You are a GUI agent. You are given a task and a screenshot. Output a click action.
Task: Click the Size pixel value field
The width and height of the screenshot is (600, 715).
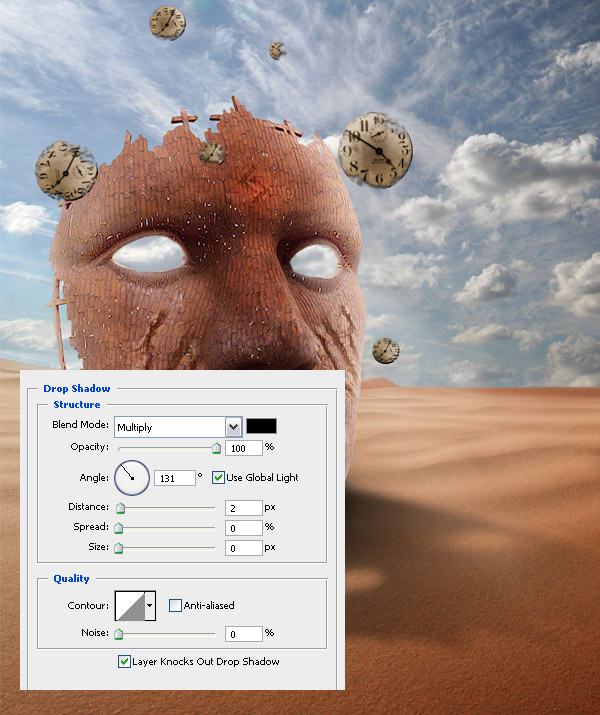(x=244, y=548)
